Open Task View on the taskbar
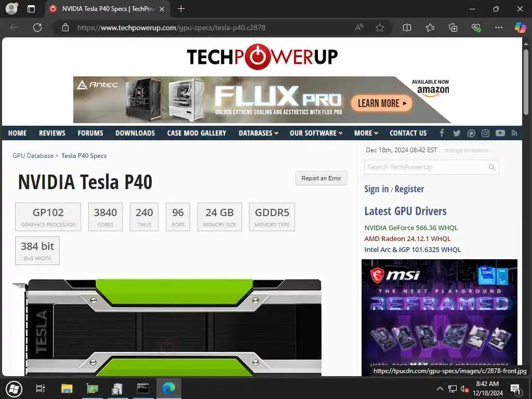Image resolution: width=532 pixels, height=399 pixels. [41, 389]
